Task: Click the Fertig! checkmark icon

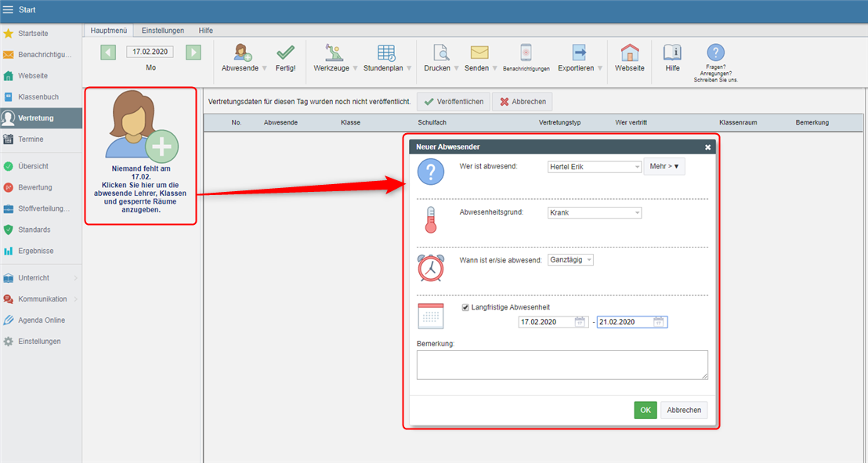Action: tap(286, 53)
